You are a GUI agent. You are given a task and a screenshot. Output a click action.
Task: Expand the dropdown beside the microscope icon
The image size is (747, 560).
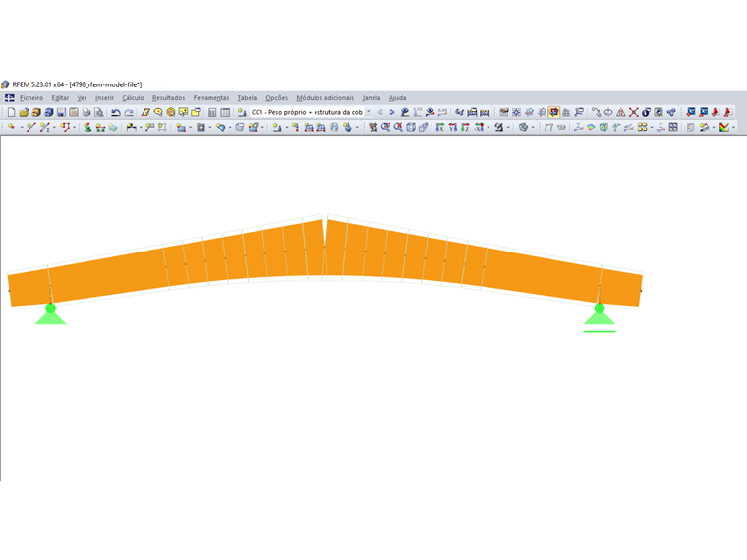[x=508, y=127]
